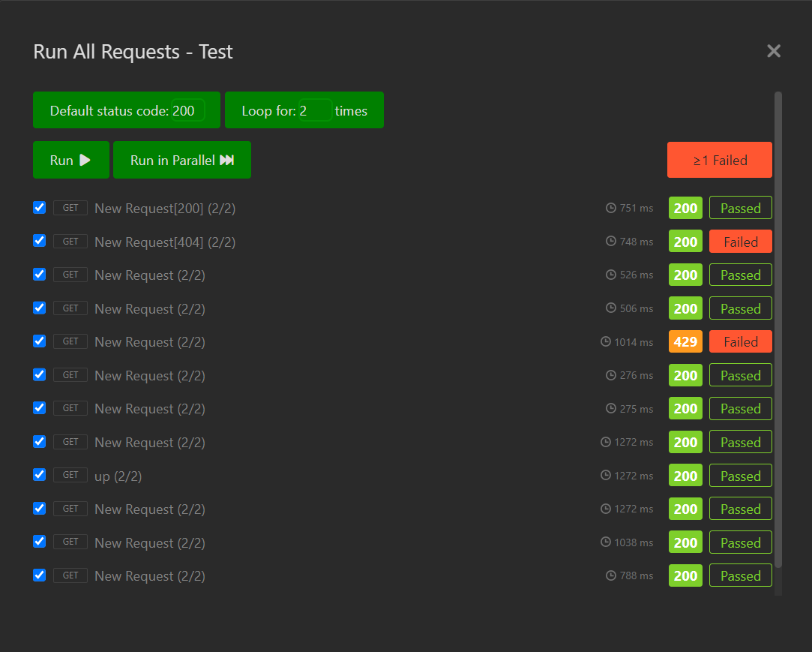The height and width of the screenshot is (652, 812).
Task: Click clock icon beside 276 ms
Action: point(610,375)
